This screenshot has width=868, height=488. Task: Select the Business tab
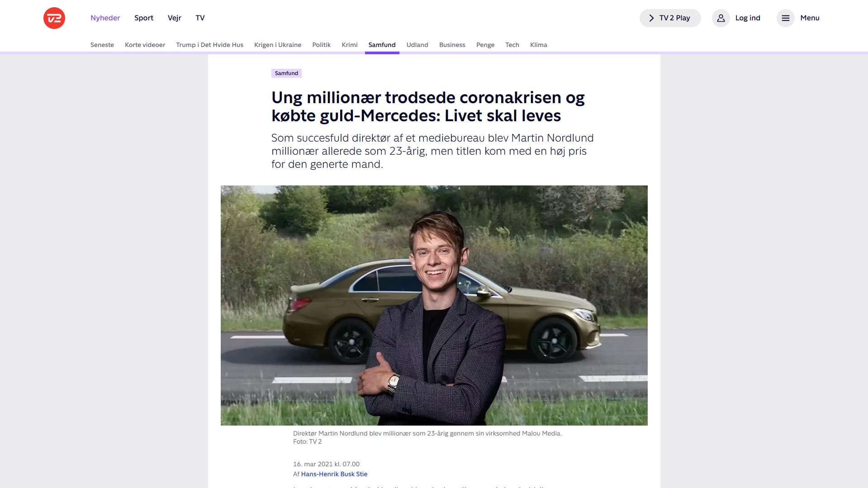tap(452, 45)
